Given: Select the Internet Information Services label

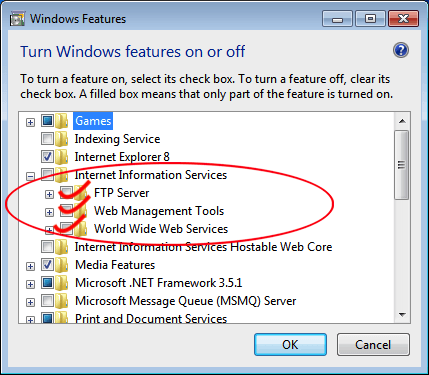Looking at the screenshot, I should 151,175.
